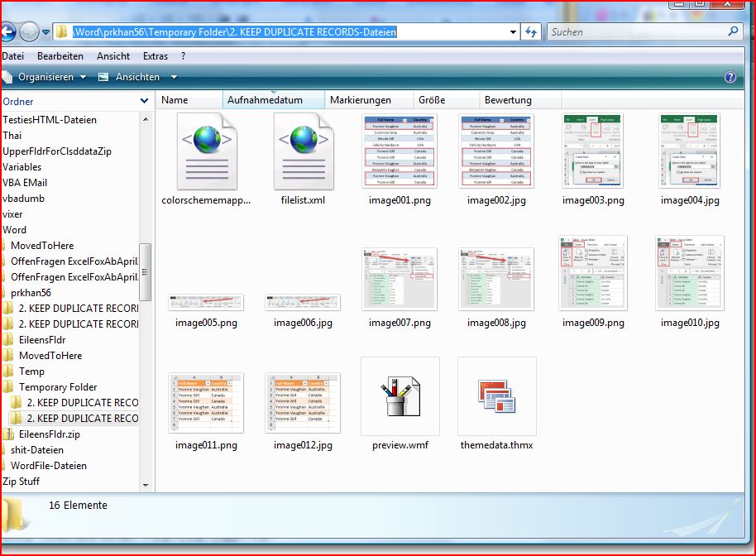The width and height of the screenshot is (756, 556).
Task: Open the WordFile-Dateien folder in tree
Action: [x=48, y=465]
